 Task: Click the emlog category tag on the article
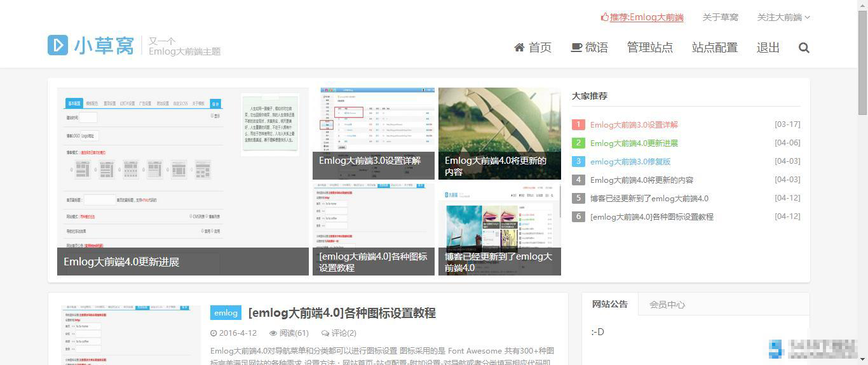pyautogui.click(x=226, y=313)
